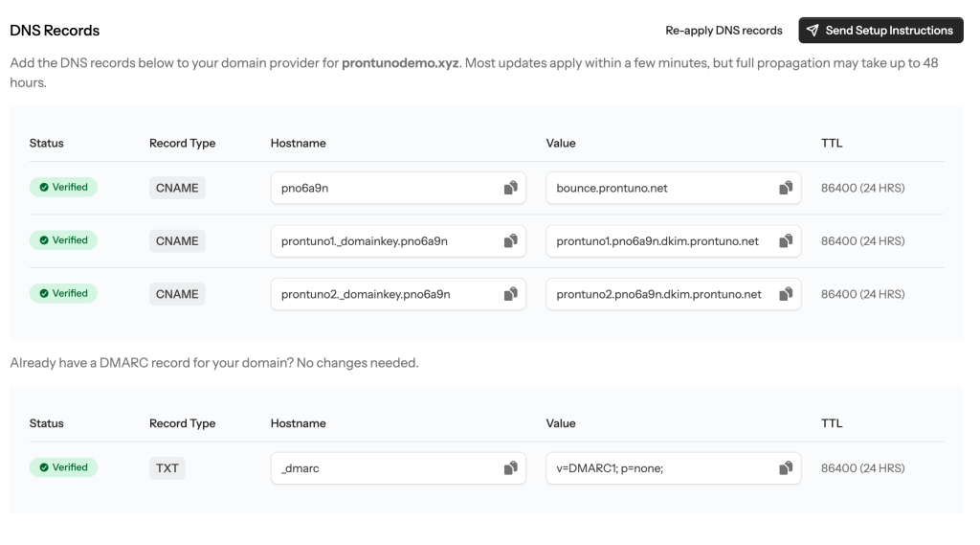Select the prontuno1._domainkey.pno6a9n field

[x=398, y=241]
